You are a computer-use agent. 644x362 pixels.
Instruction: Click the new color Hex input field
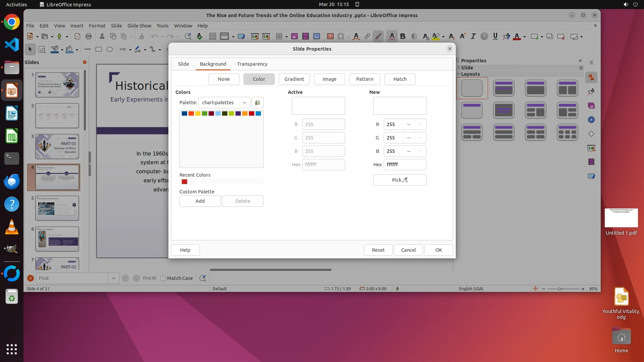pyautogui.click(x=405, y=165)
